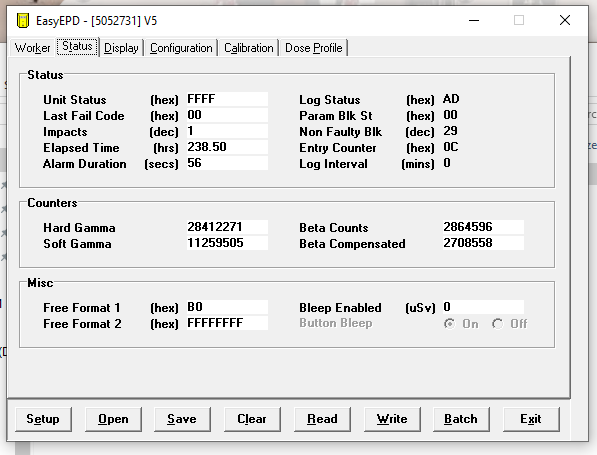597x455 pixels.
Task: Open the Dose Profile tab
Action: pos(314,48)
